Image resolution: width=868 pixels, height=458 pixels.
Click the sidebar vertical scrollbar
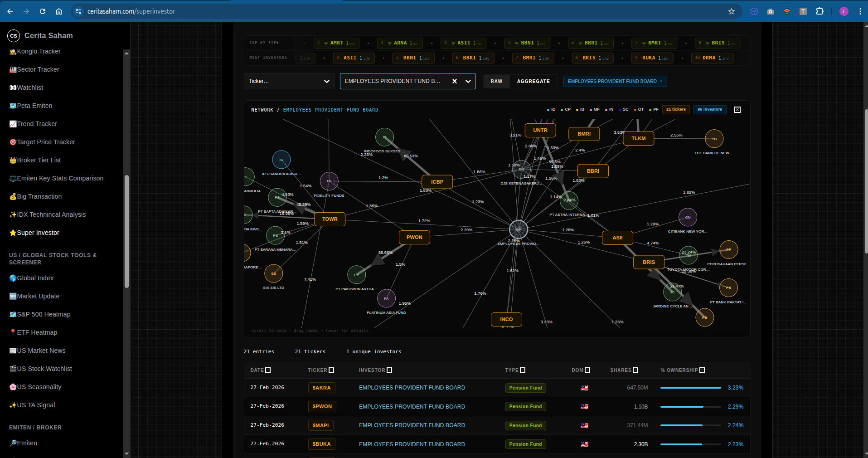127,231
